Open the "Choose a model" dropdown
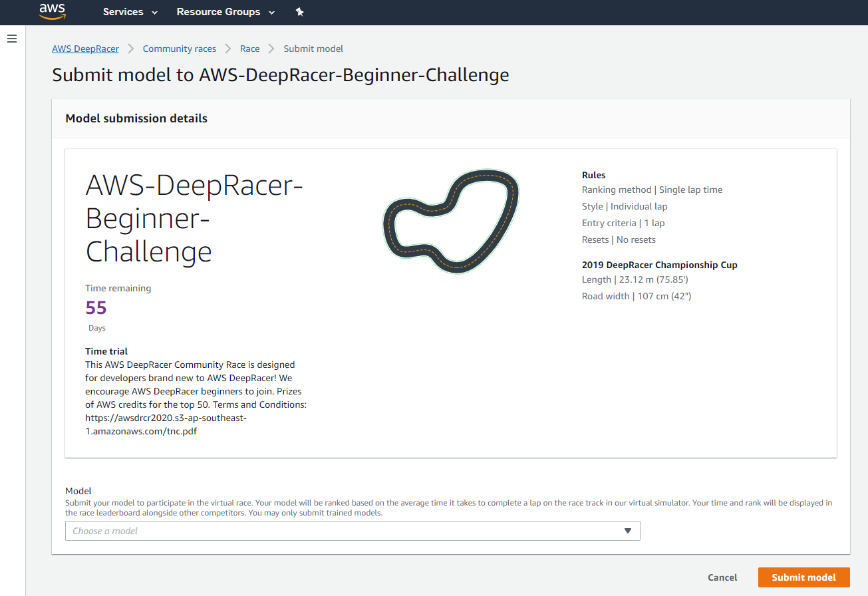 click(x=353, y=531)
